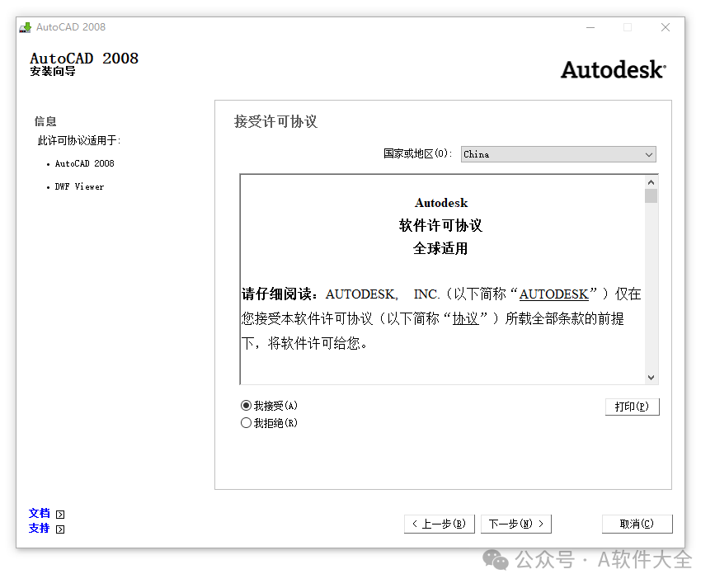Click the AutoCAD 2008 list item

click(x=84, y=163)
